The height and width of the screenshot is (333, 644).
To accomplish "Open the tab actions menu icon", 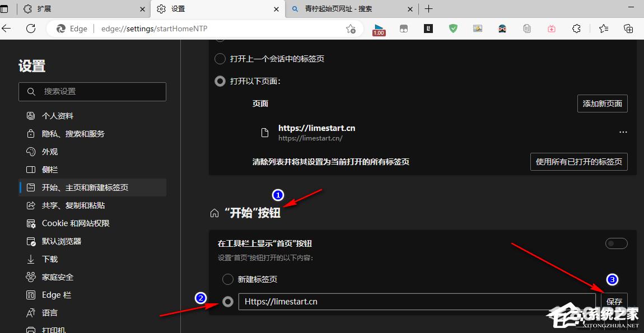I will [x=4, y=8].
